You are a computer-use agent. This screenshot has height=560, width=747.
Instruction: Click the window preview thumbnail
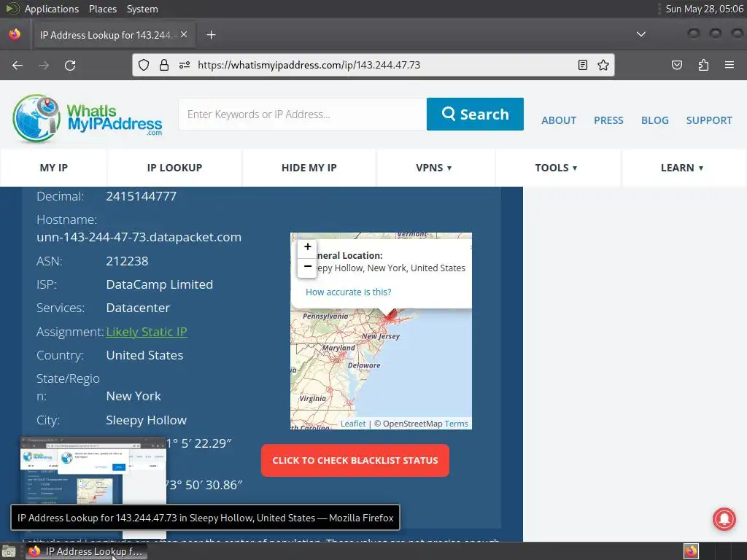pos(93,470)
